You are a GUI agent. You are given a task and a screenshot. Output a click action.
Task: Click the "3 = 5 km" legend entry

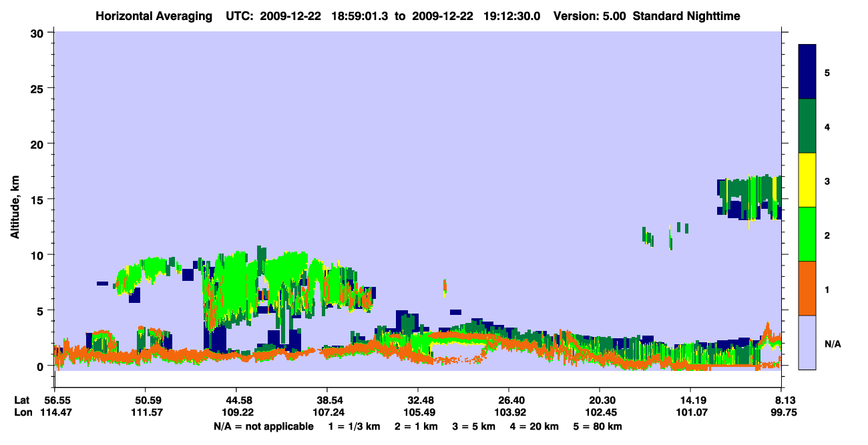[x=475, y=426]
